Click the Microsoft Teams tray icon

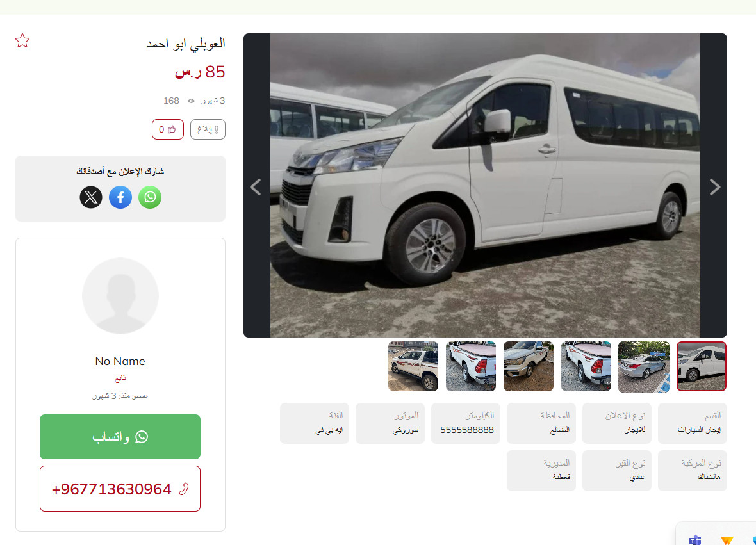click(694, 540)
